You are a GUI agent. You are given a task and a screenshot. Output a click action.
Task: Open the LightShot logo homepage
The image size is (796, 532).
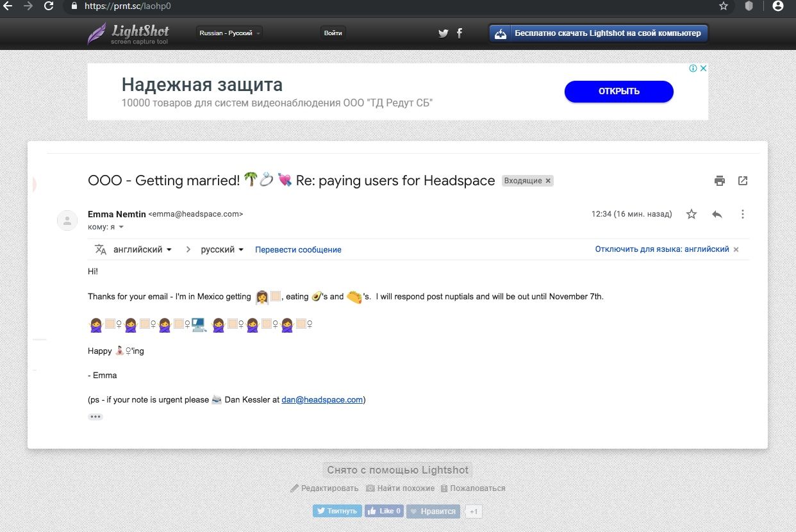click(x=128, y=33)
